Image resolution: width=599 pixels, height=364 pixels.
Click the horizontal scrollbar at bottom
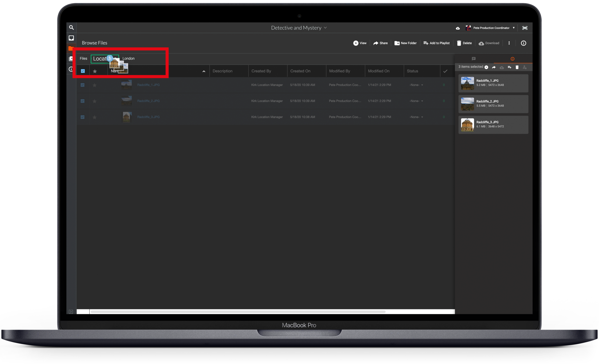point(238,312)
